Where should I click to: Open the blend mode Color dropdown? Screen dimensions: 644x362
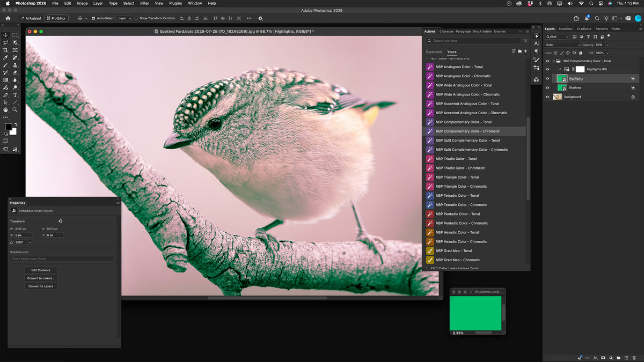coord(563,45)
